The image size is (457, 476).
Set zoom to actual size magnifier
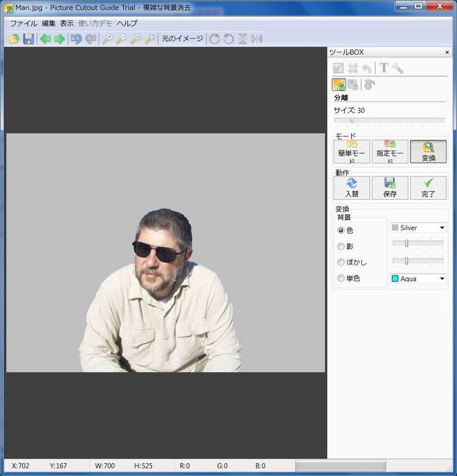tap(136, 39)
